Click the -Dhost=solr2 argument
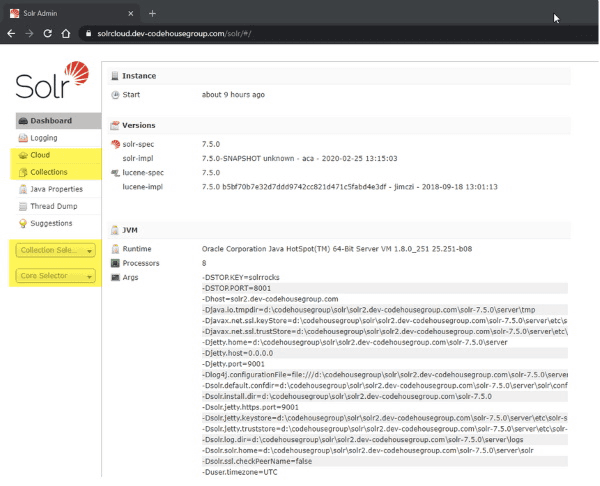This screenshot has width=600, height=486. [x=270, y=299]
